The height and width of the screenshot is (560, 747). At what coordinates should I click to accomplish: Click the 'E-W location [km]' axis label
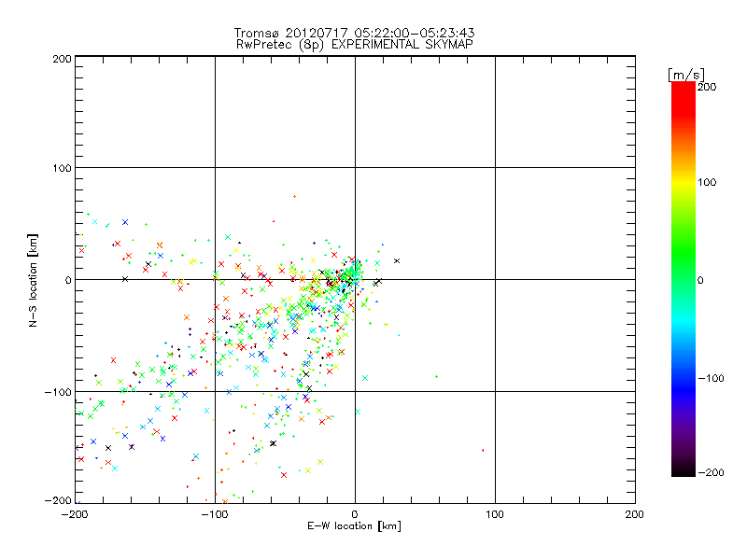click(354, 525)
